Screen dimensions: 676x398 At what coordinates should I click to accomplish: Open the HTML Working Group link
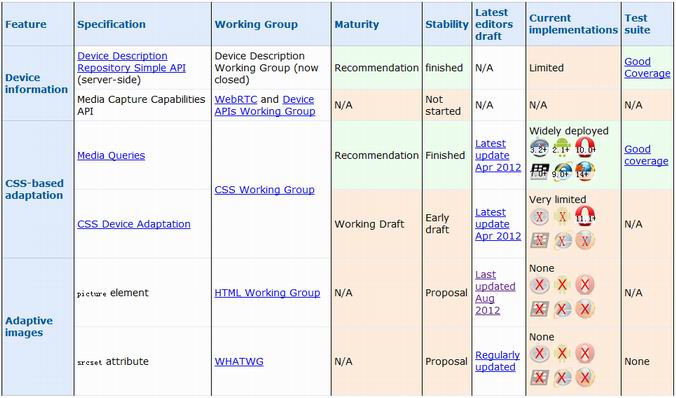click(x=267, y=293)
